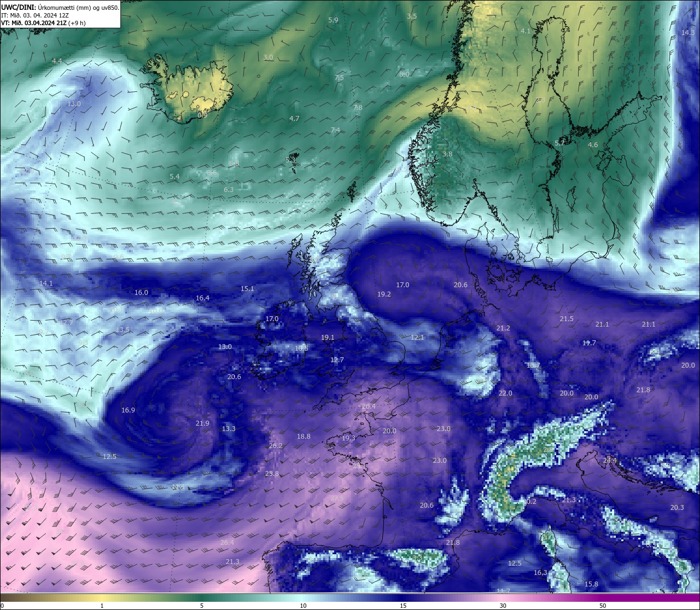Click the map value 5.9
The height and width of the screenshot is (610, 700).
coord(333,20)
